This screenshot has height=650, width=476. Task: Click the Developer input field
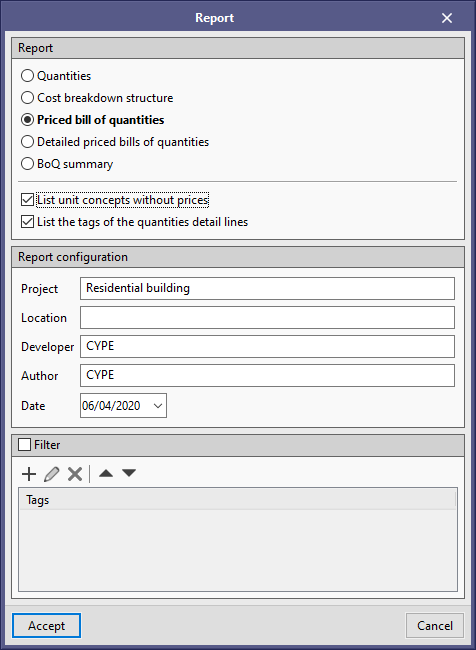[267, 347]
